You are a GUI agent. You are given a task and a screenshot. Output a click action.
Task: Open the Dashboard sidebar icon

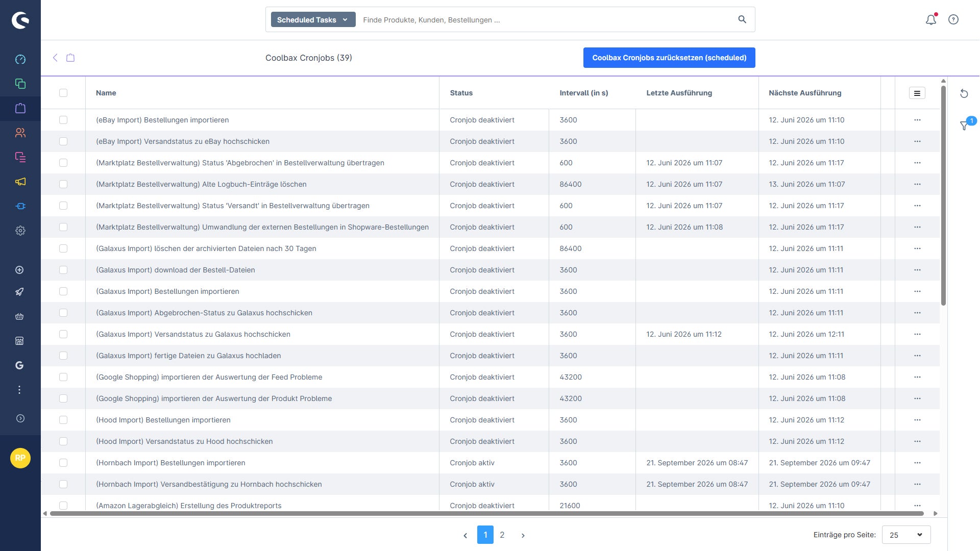point(20,60)
